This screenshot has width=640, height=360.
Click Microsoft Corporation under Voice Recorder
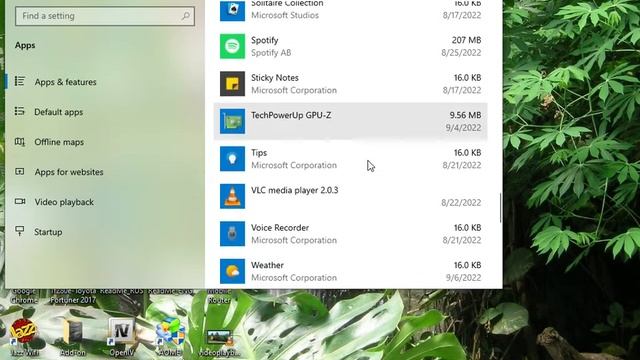coord(294,240)
